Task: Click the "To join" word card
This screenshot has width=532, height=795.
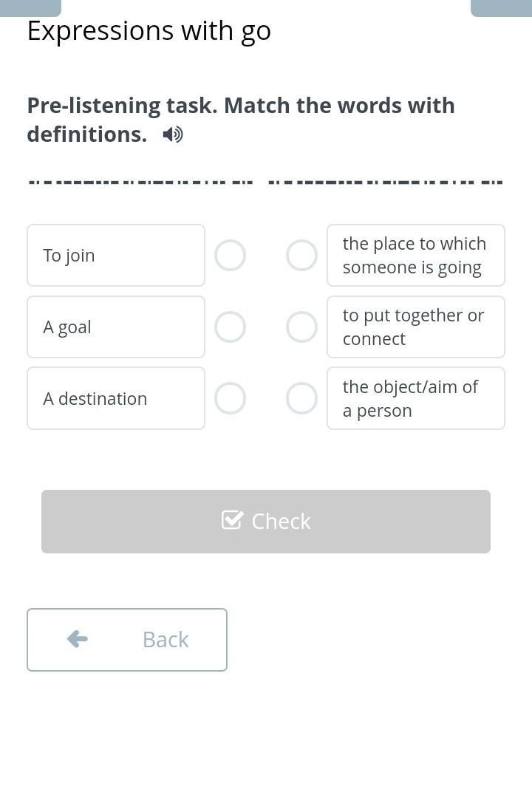Action: [x=116, y=256]
